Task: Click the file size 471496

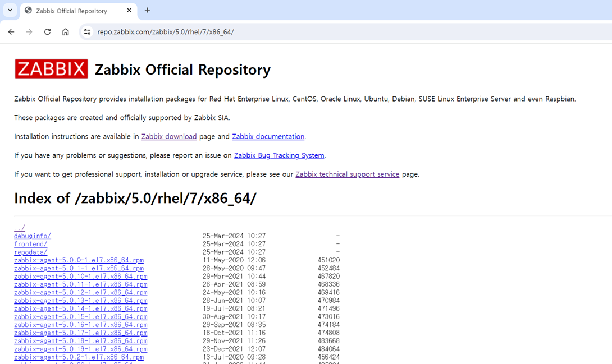Action: 328,308
